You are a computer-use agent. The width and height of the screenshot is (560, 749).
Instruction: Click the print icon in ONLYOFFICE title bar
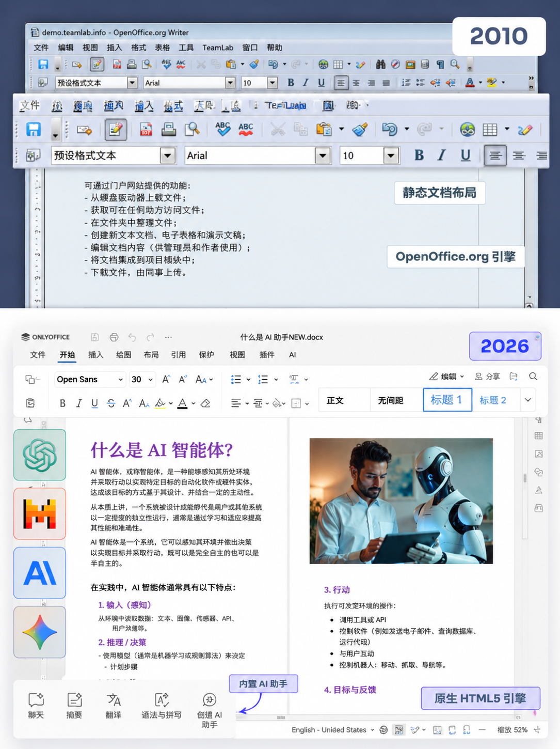point(114,337)
